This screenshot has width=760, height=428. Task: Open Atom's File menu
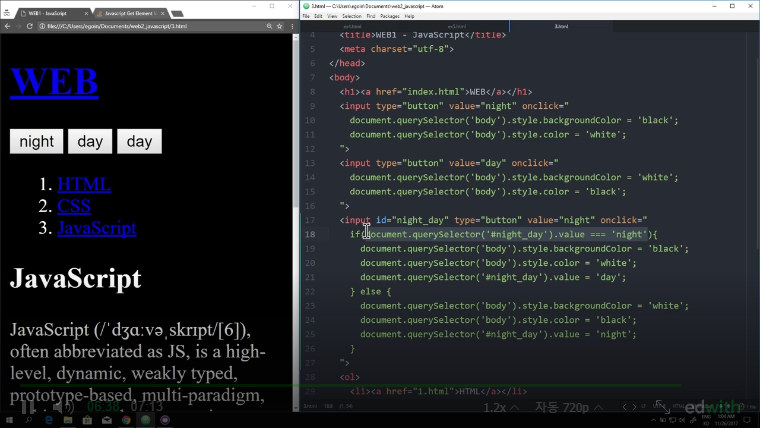306,16
